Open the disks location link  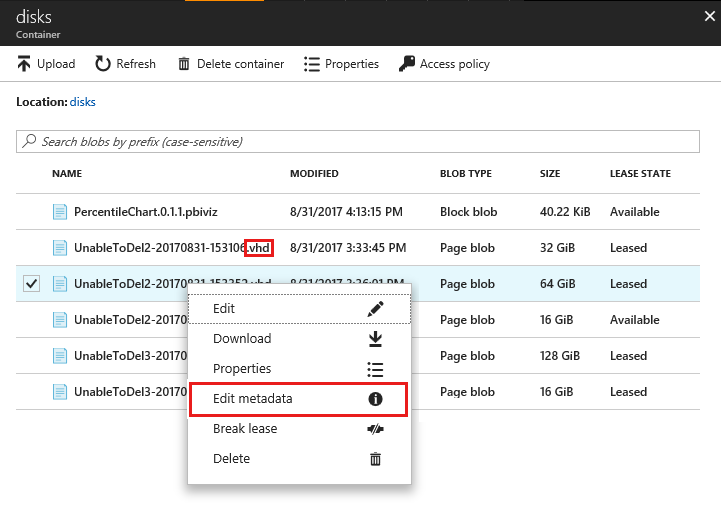coord(82,102)
